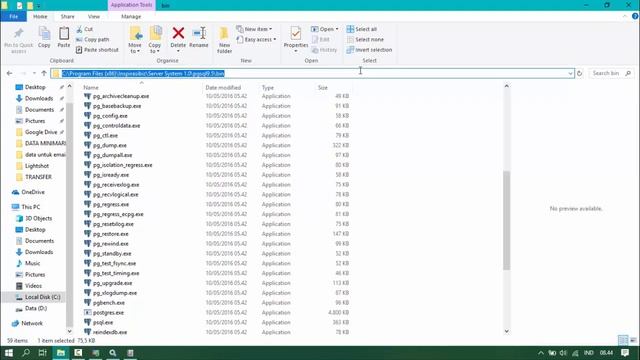
Task: Expand the Open button dropdown arrow
Action: [x=337, y=29]
